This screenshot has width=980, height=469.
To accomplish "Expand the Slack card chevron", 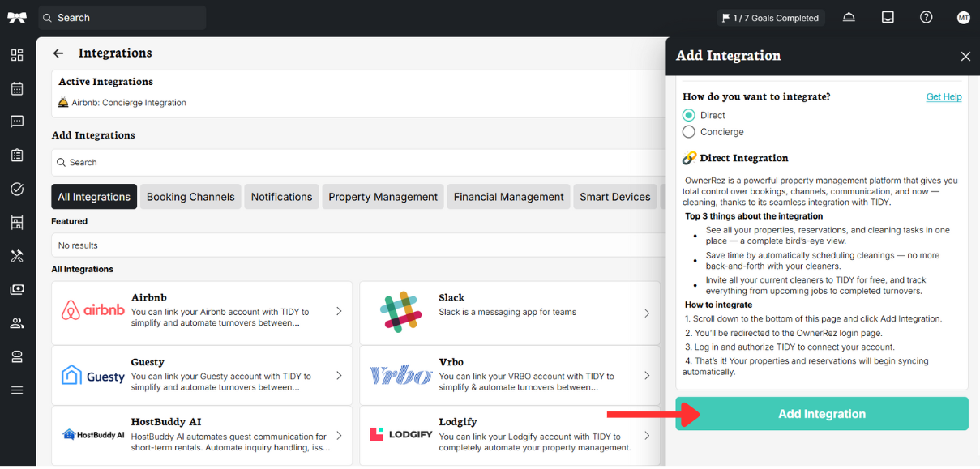I will click(x=647, y=313).
